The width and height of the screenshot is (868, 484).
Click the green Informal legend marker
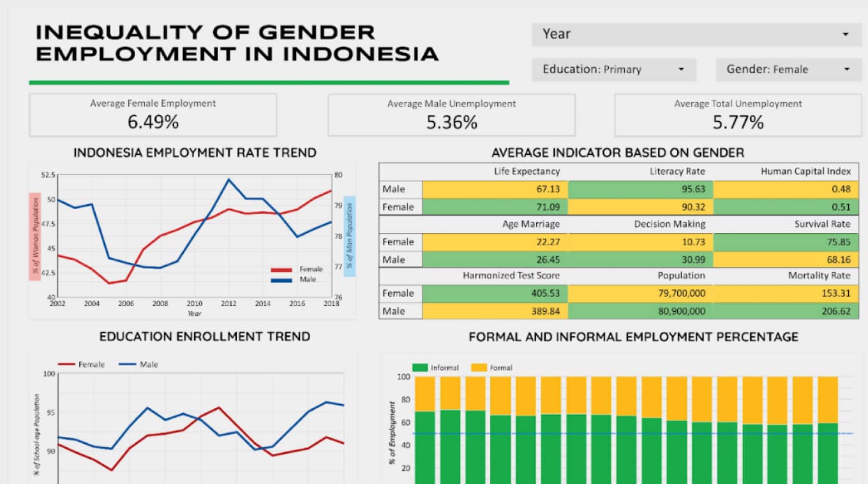pos(419,368)
